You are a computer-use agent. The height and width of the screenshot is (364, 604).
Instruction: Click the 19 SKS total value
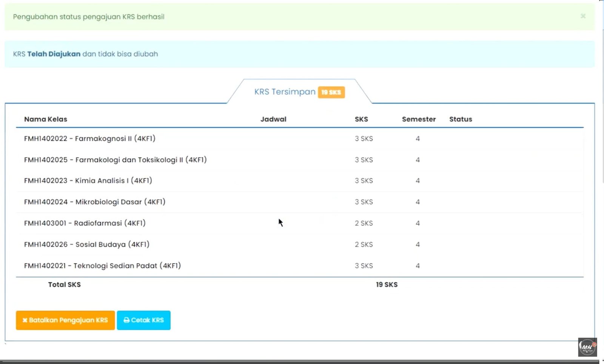pyautogui.click(x=387, y=285)
